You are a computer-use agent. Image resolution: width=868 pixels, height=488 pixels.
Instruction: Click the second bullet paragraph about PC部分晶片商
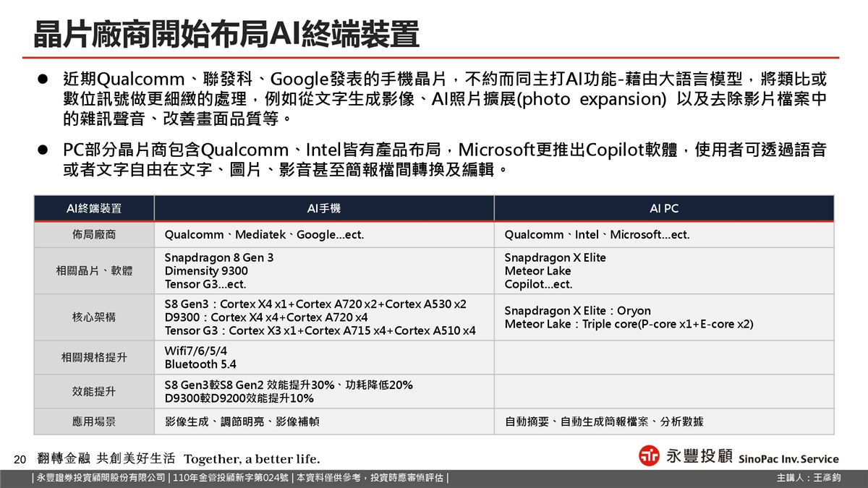pyautogui.click(x=444, y=160)
